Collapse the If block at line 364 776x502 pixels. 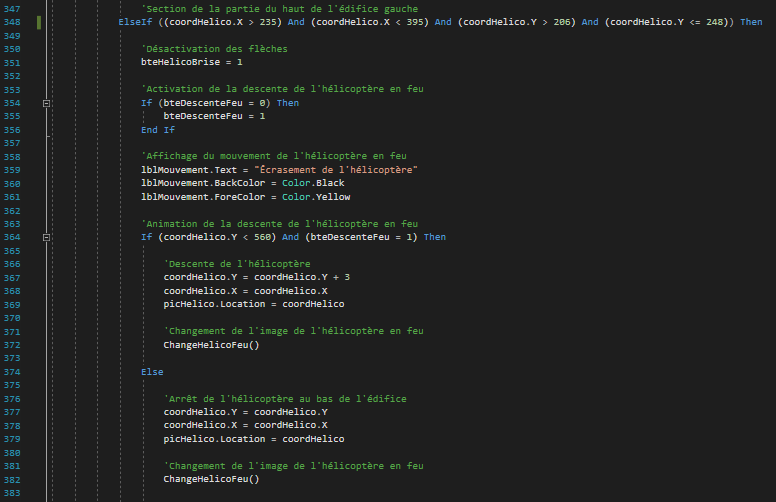tap(46, 237)
